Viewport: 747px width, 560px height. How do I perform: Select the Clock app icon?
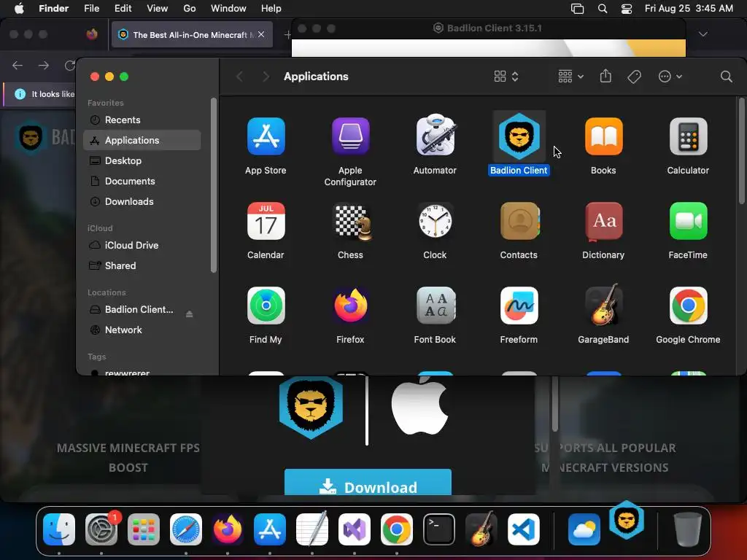click(x=435, y=221)
